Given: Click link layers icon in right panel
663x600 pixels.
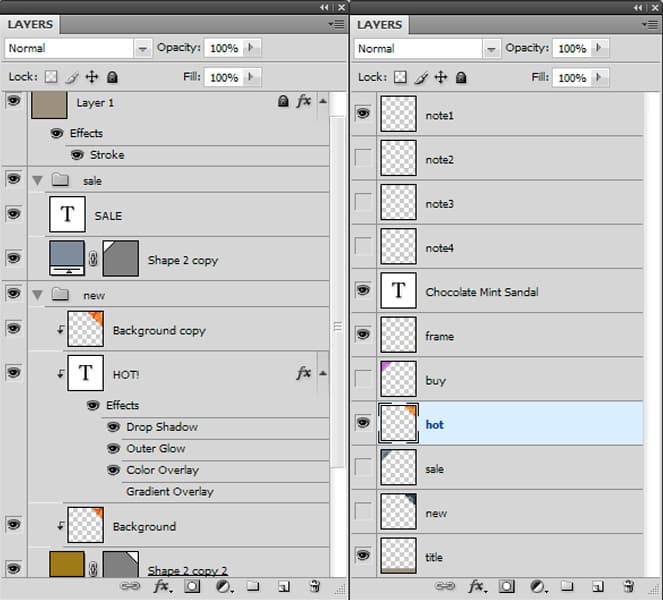Looking at the screenshot, I should 444,586.
